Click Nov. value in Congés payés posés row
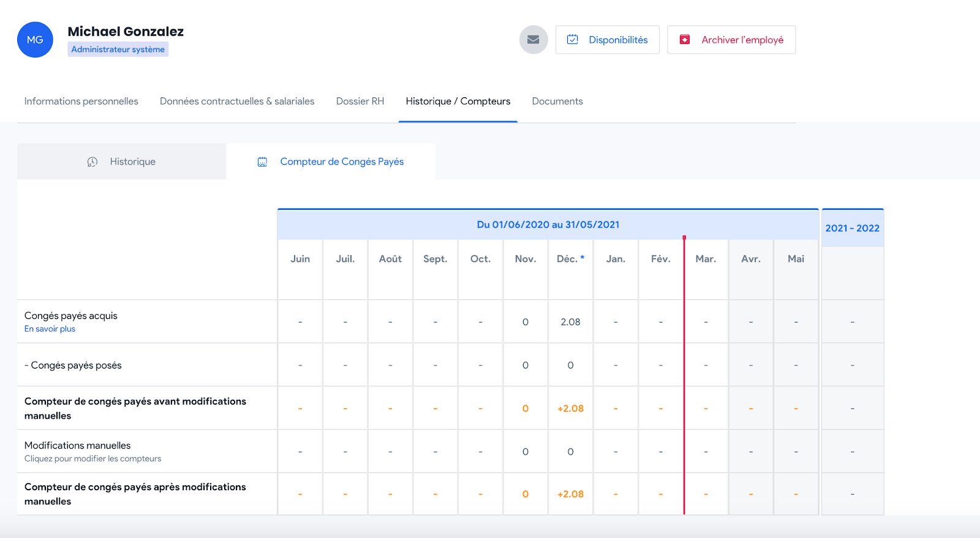 click(x=526, y=365)
